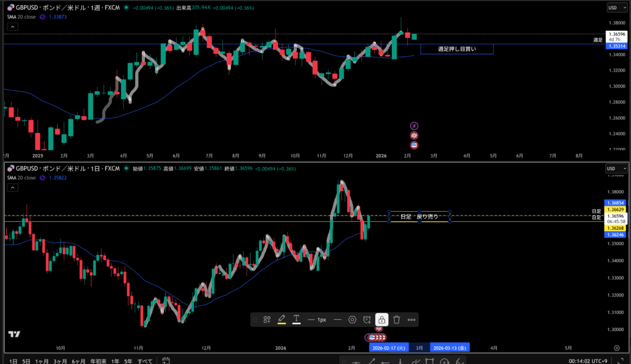Open USD currency dropdown on weekly chart
The width and height of the screenshot is (631, 364).
tap(615, 8)
